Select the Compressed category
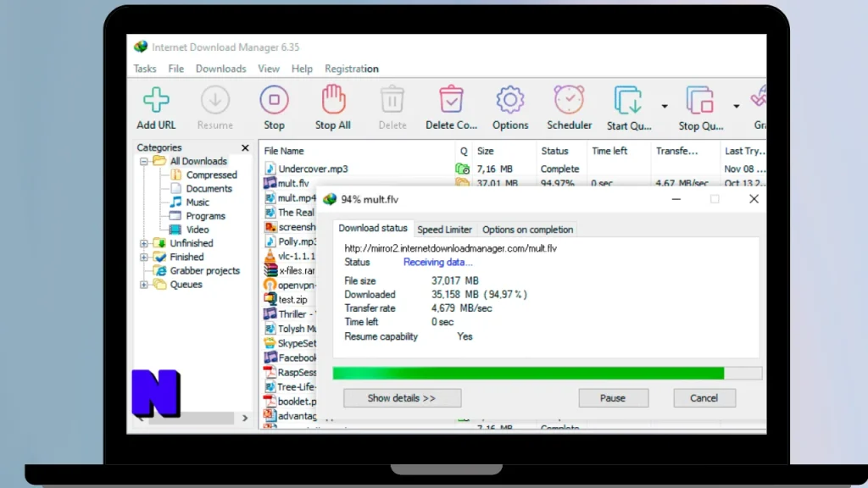The width and height of the screenshot is (868, 488). coord(211,175)
